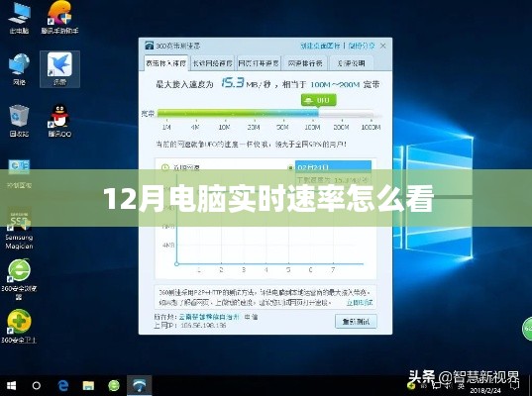Click the 100M~200M bandwidth estimate text
Viewport: 532px width, 396px height.
(x=335, y=84)
